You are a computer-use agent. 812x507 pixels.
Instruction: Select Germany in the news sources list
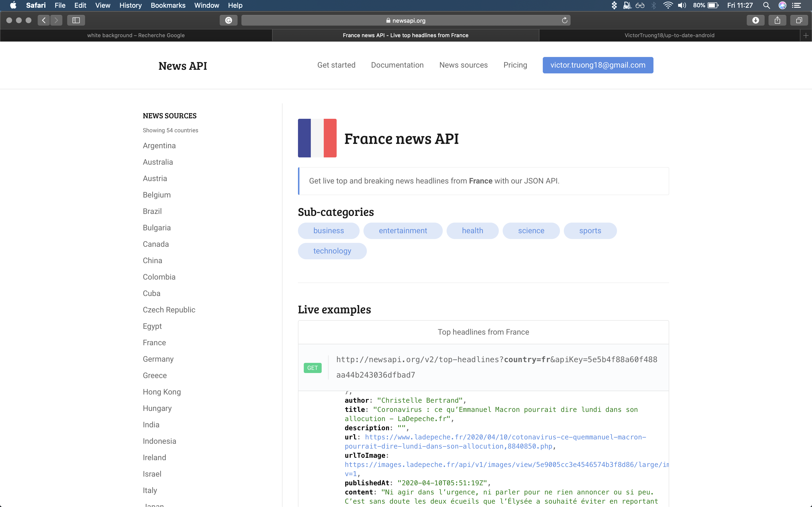(x=158, y=359)
